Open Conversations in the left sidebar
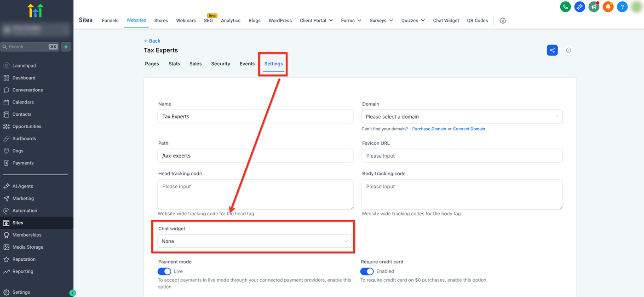Screen dimensions: 644x297 point(28,90)
